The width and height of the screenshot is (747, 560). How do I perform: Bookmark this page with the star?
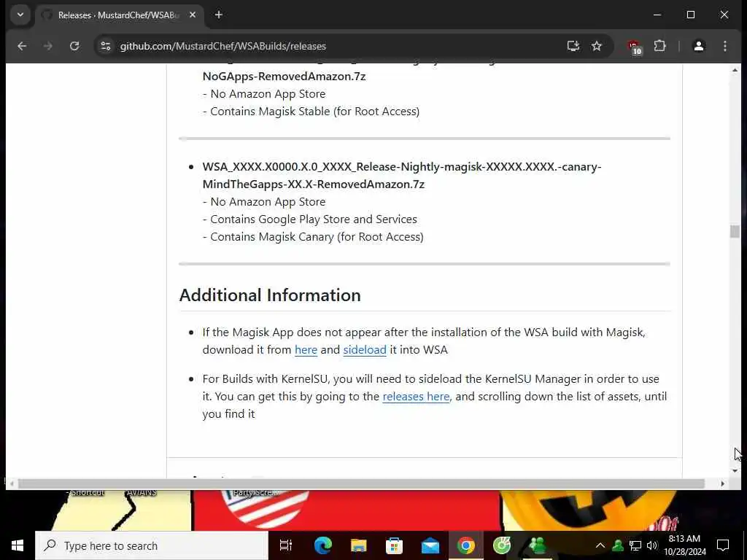pyautogui.click(x=597, y=46)
